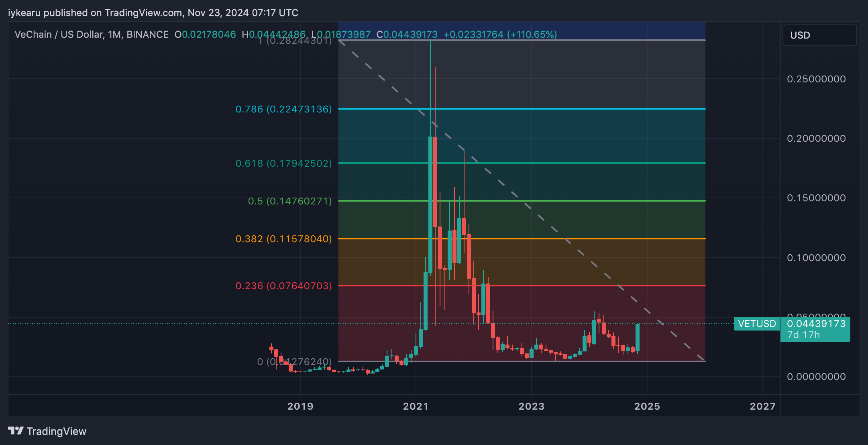Click the 0.382 (0.11578040) Fibonacci label
This screenshot has height=445, width=868.
click(x=283, y=239)
